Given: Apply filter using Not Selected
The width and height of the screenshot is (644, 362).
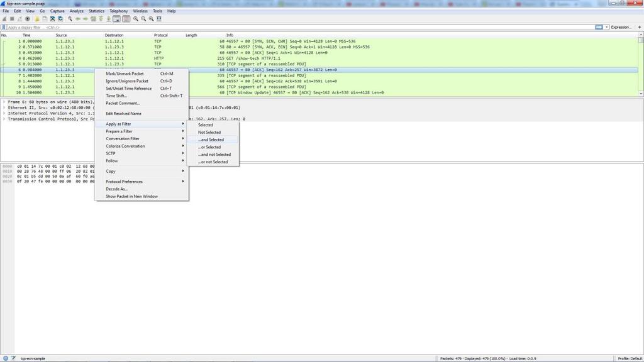Looking at the screenshot, I should (x=213, y=132).
